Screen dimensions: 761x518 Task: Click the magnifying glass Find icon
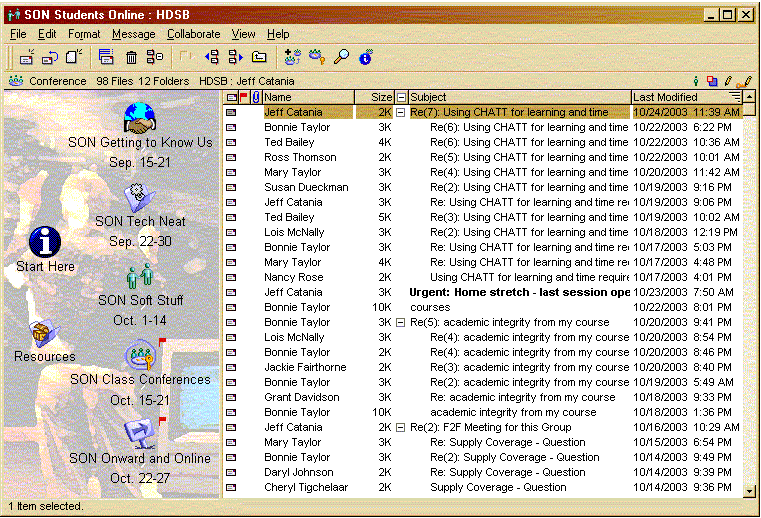click(x=342, y=57)
